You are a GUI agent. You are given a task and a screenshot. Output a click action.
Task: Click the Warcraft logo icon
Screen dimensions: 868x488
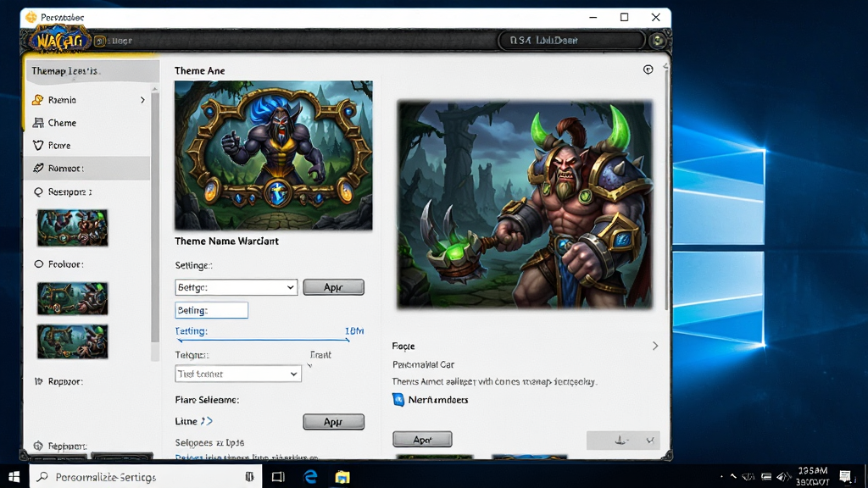pyautogui.click(x=60, y=41)
